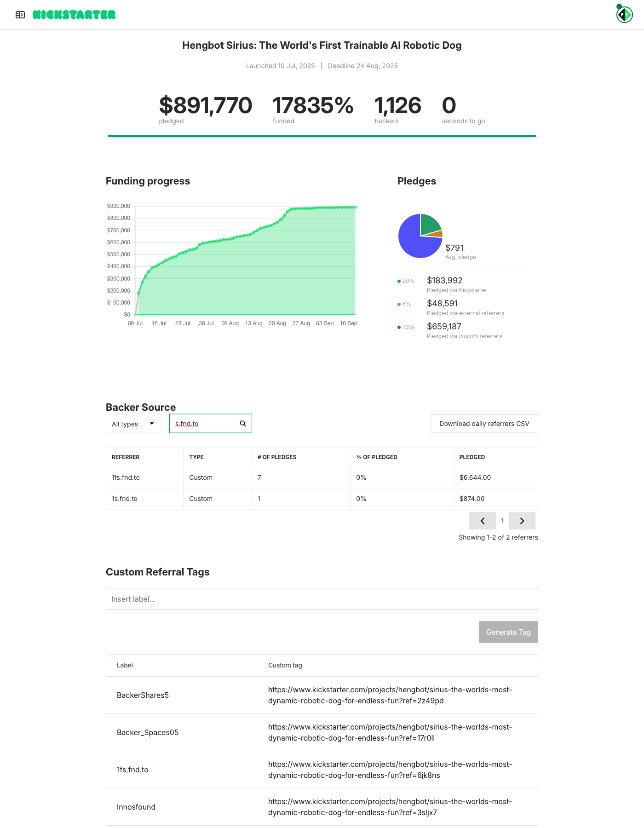
Task: Click the BackerShares5 custom tag URL
Action: point(390,695)
